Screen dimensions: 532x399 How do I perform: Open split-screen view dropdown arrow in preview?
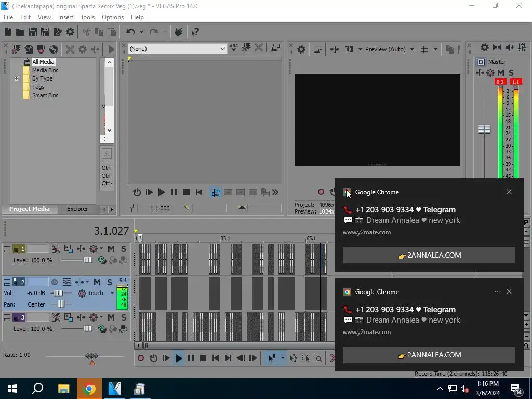click(x=360, y=49)
